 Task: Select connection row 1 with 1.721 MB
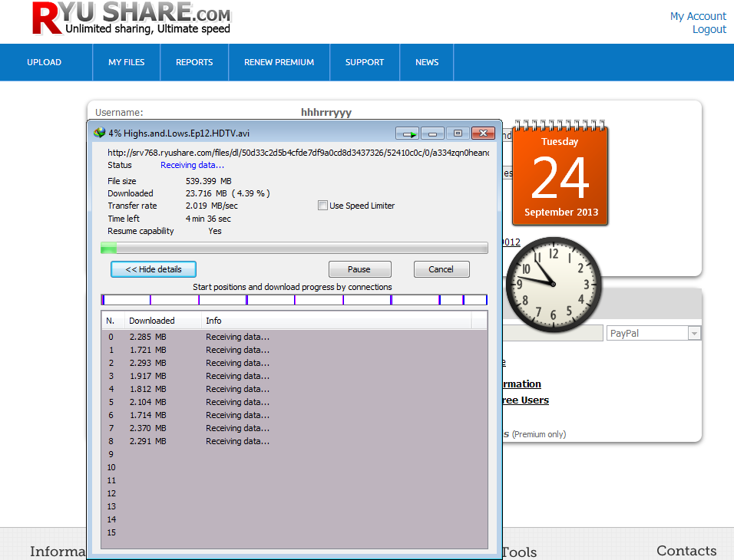pos(294,350)
